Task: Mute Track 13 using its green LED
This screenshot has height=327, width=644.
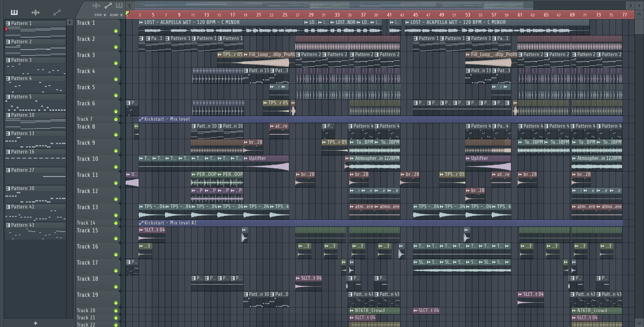Action: (116, 215)
